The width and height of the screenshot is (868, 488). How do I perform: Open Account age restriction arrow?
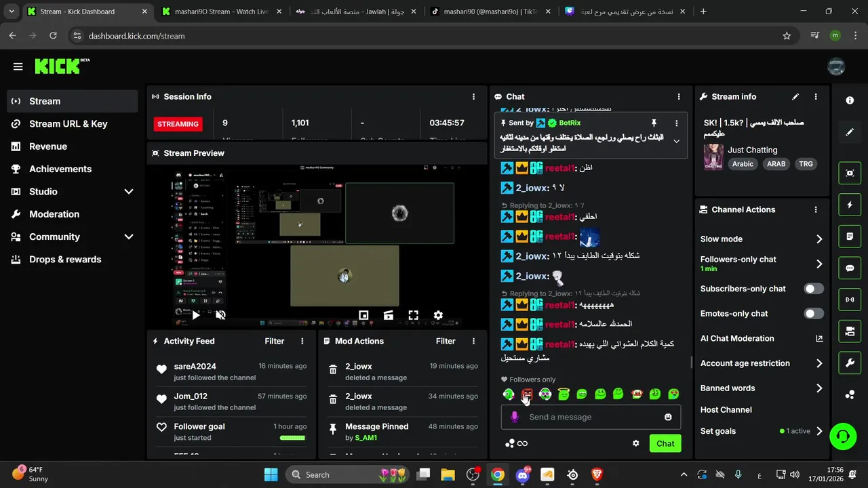pyautogui.click(x=819, y=363)
